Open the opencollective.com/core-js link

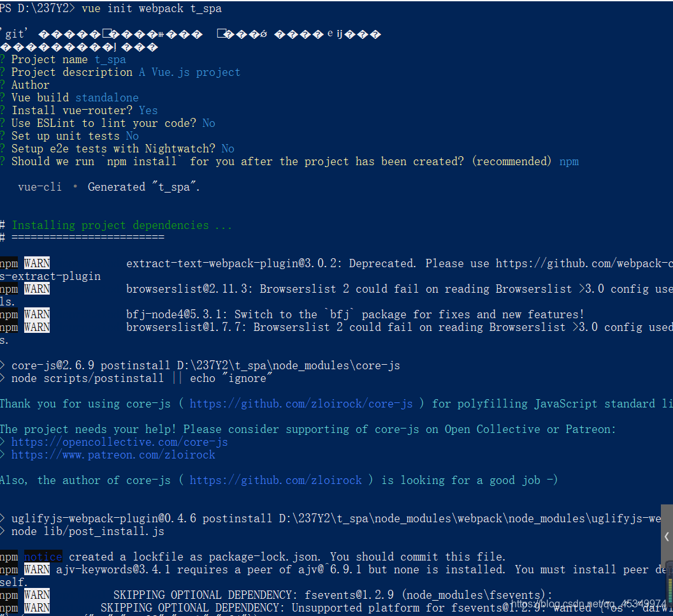(x=119, y=442)
